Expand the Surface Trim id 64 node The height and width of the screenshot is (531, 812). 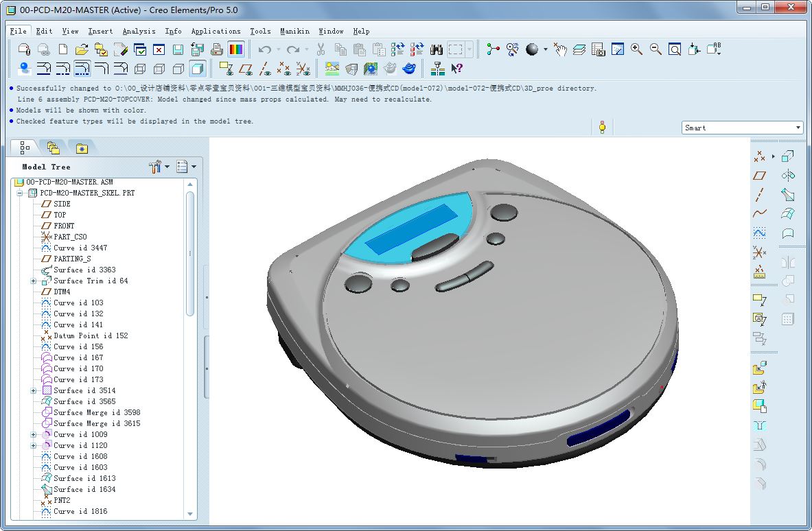33,281
